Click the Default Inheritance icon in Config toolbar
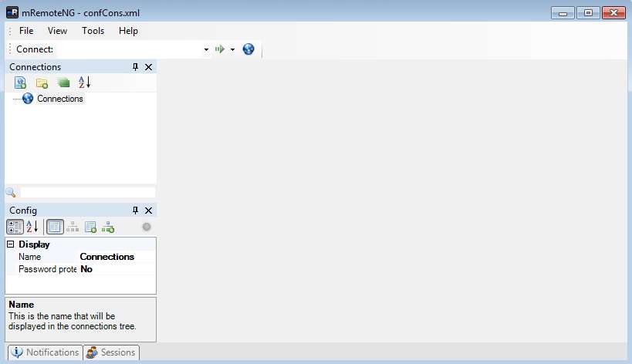The image size is (632, 364). (108, 227)
